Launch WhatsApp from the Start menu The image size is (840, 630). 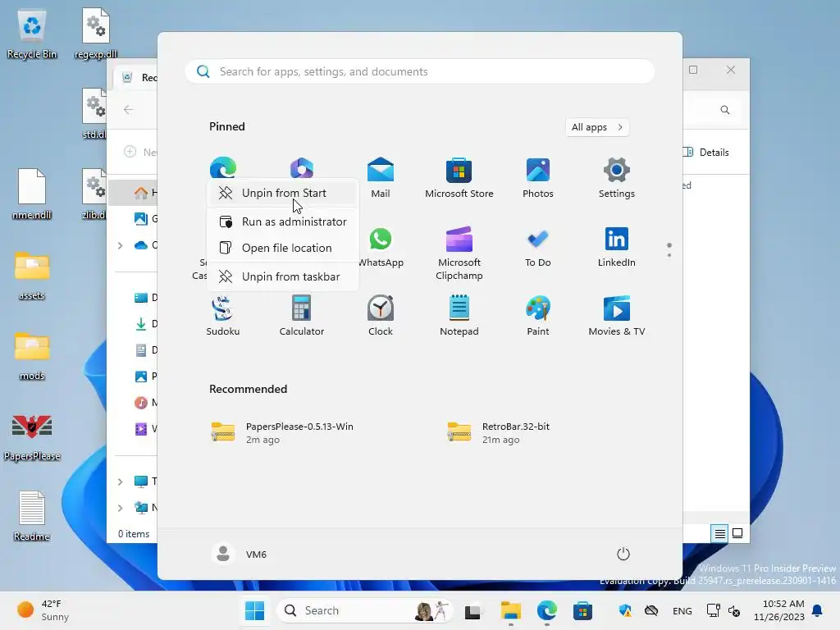pyautogui.click(x=381, y=247)
